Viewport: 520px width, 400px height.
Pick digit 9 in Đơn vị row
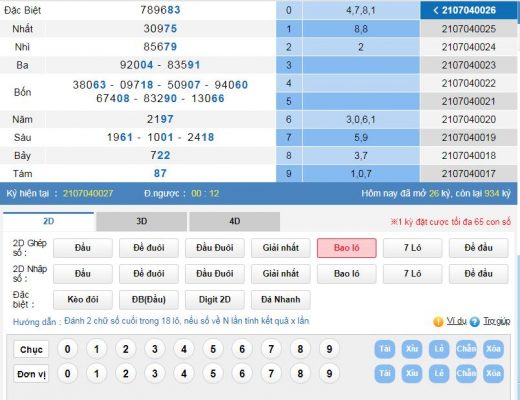329,373
